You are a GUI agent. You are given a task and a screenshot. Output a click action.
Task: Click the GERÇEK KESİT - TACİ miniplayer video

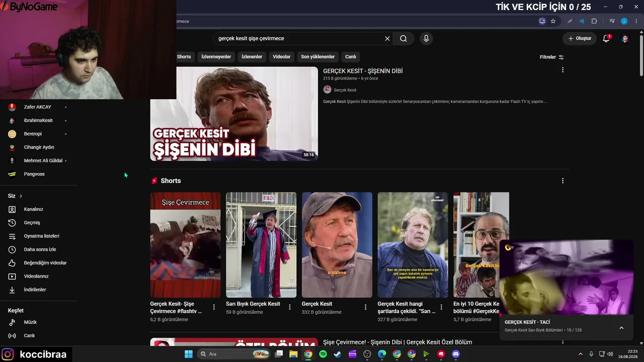coord(567,277)
